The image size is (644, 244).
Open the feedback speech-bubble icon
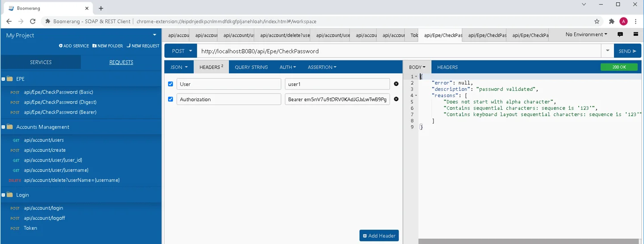[620, 34]
